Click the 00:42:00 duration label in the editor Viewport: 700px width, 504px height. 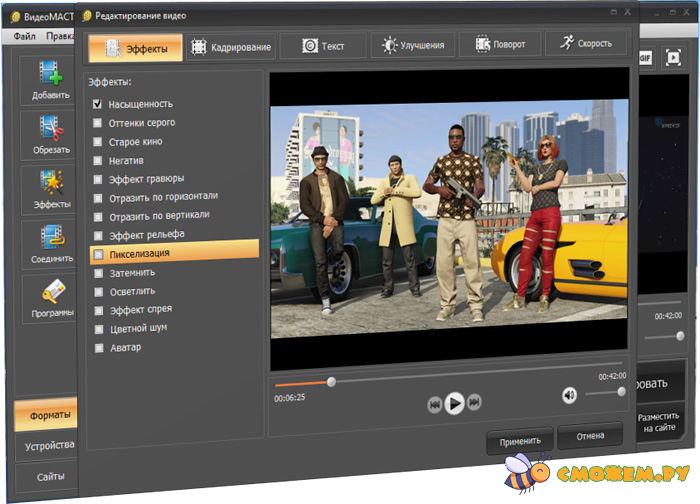point(612,376)
